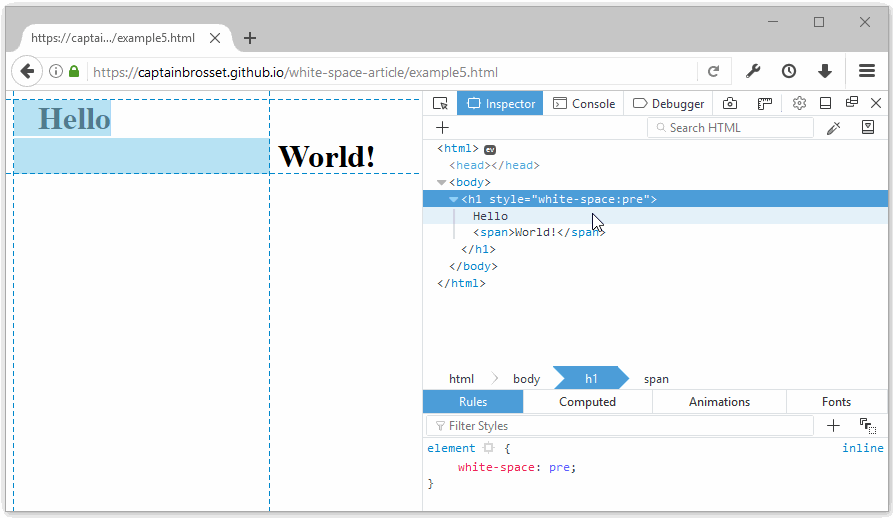This screenshot has width=893, height=518.
Task: Switch to the Console tab
Action: click(x=584, y=103)
